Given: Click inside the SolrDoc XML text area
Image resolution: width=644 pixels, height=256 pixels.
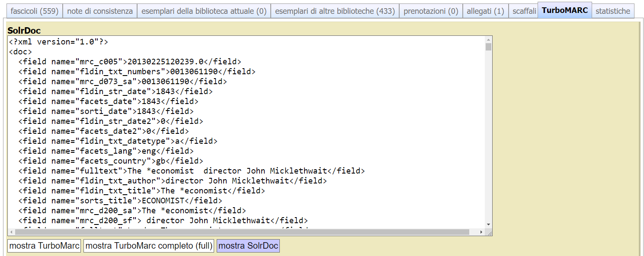Looking at the screenshot, I should [x=242, y=130].
